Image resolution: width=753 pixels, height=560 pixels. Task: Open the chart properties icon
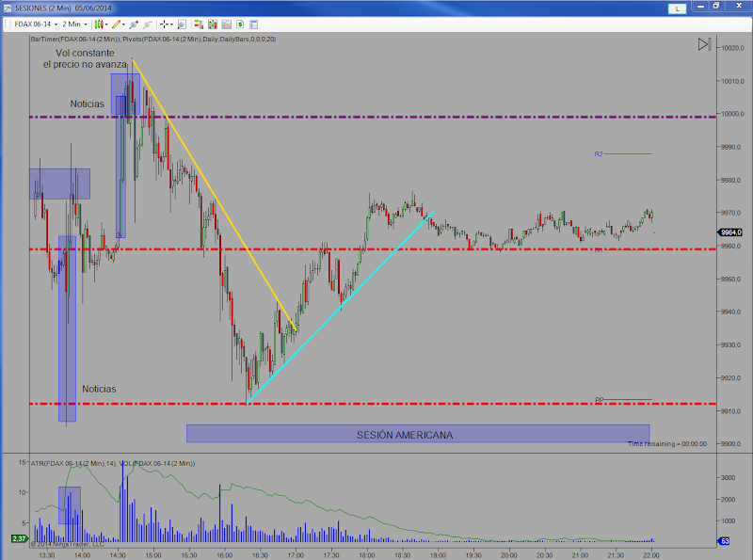pyautogui.click(x=254, y=24)
